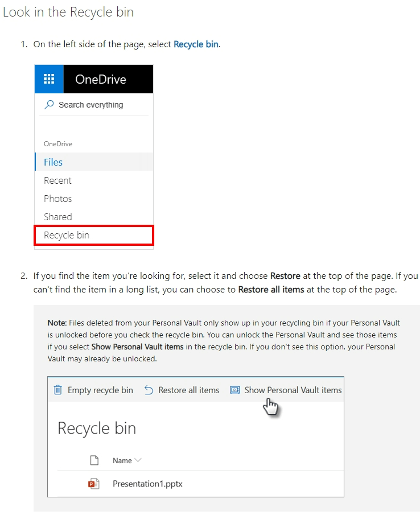The width and height of the screenshot is (420, 515).
Task: Click the file type column header icon
Action: [x=94, y=460]
